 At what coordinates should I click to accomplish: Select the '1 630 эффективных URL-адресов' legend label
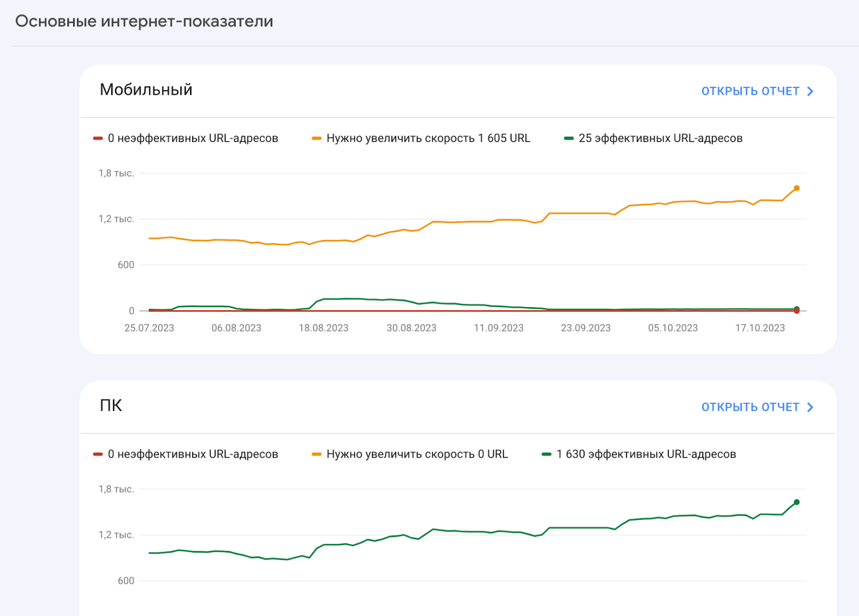click(x=646, y=454)
